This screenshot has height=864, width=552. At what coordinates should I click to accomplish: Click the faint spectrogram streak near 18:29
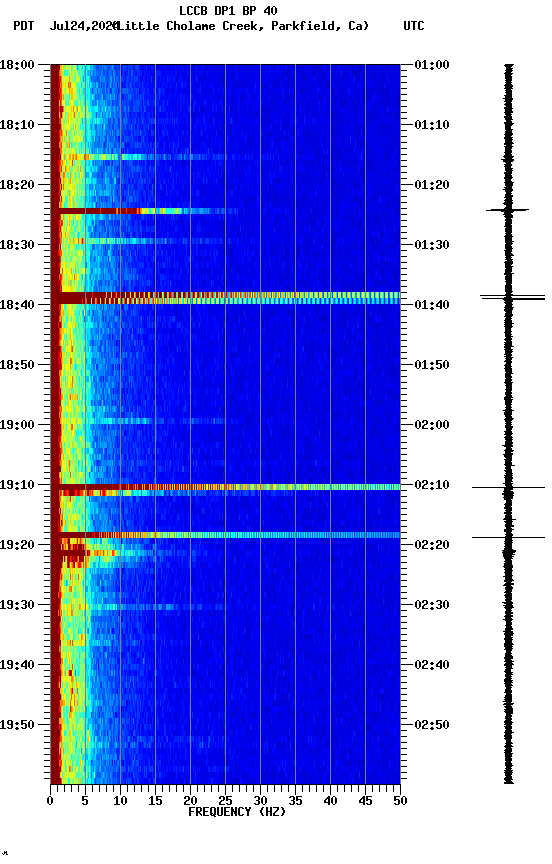[149, 241]
